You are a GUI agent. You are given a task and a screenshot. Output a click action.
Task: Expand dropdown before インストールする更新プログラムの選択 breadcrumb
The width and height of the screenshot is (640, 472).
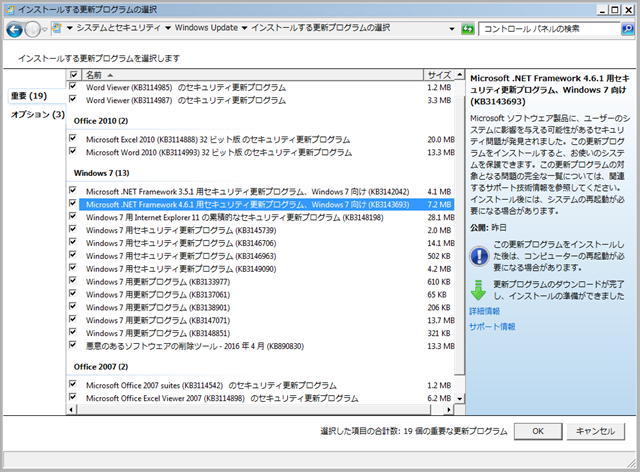click(x=244, y=28)
